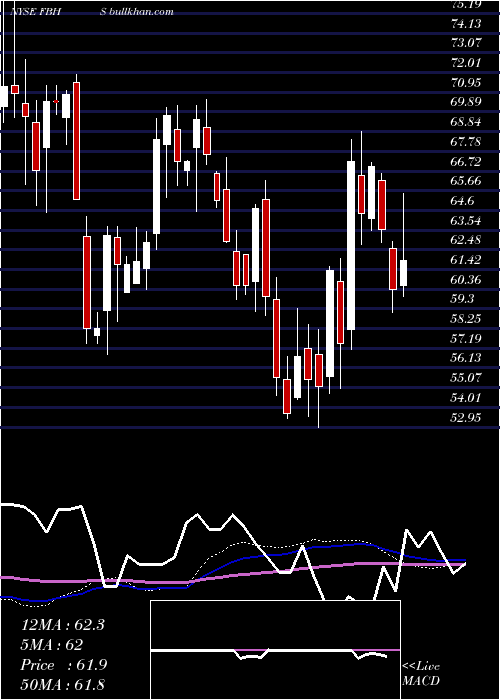Click the 67.78 price axis label
Screen dimensions: 500x700
pos(467,142)
